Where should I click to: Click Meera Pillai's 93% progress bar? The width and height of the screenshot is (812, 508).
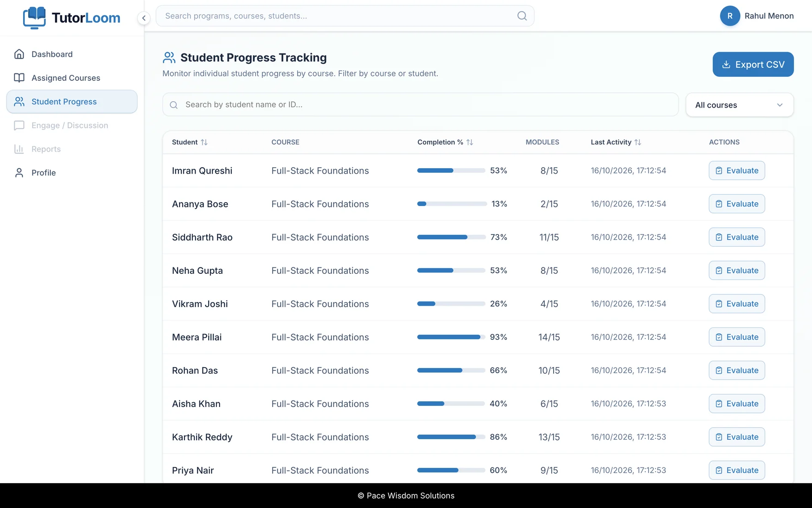coord(451,337)
